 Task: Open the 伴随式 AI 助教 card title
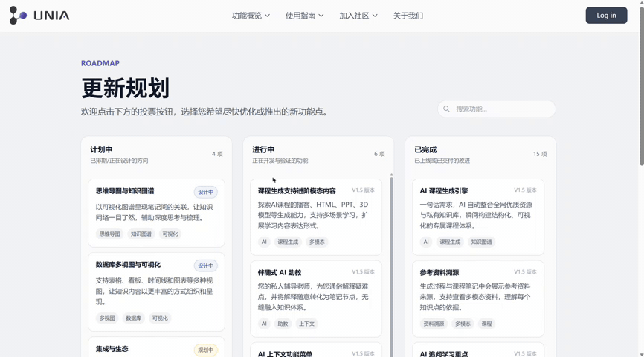point(280,273)
